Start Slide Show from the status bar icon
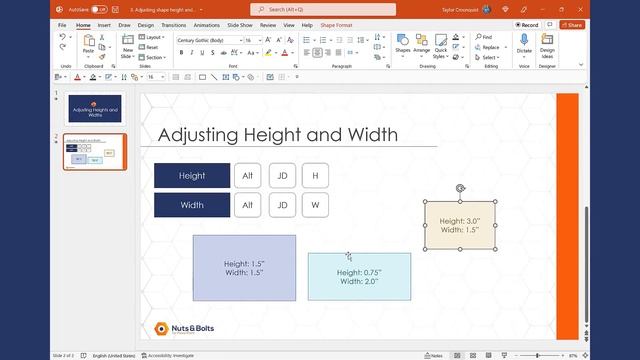 (504, 356)
